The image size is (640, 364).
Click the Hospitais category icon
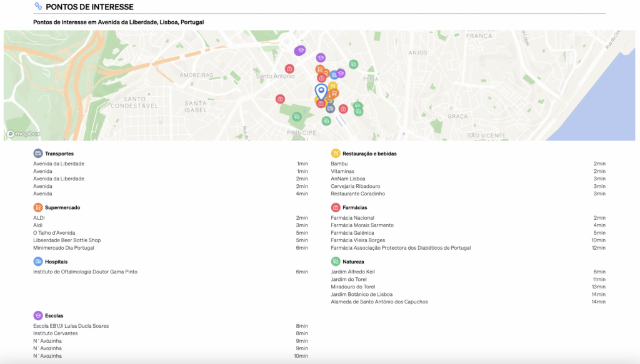(38, 261)
